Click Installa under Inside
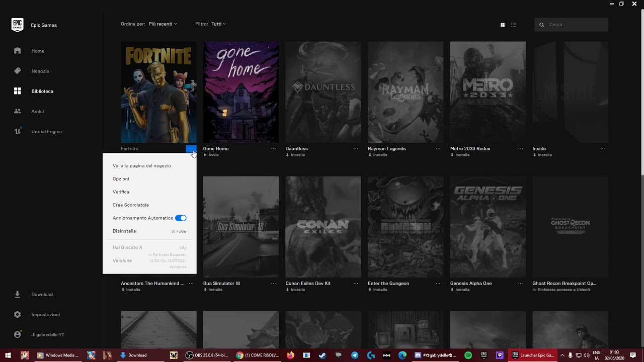This screenshot has width=644, height=362. coord(542,155)
